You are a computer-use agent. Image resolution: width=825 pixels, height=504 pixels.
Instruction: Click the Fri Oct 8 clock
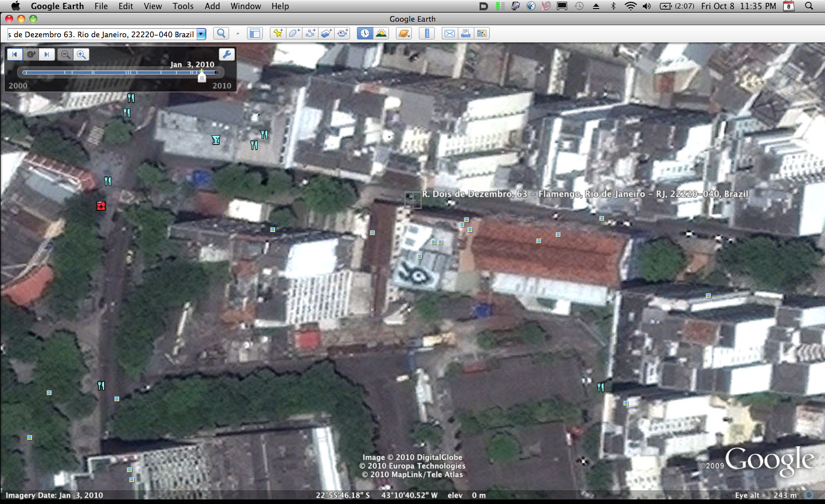tap(738, 6)
